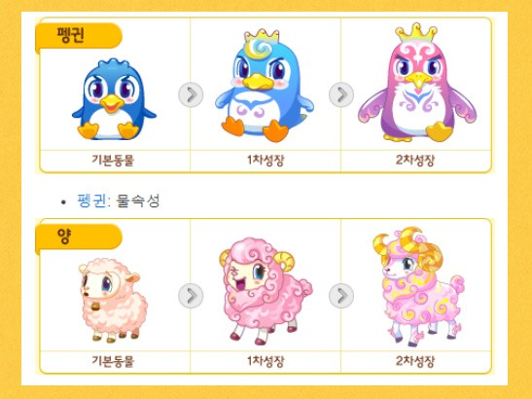Click the 1차성장 label under the penguin
Image resolution: width=532 pixels, height=399 pixels.
(x=266, y=161)
